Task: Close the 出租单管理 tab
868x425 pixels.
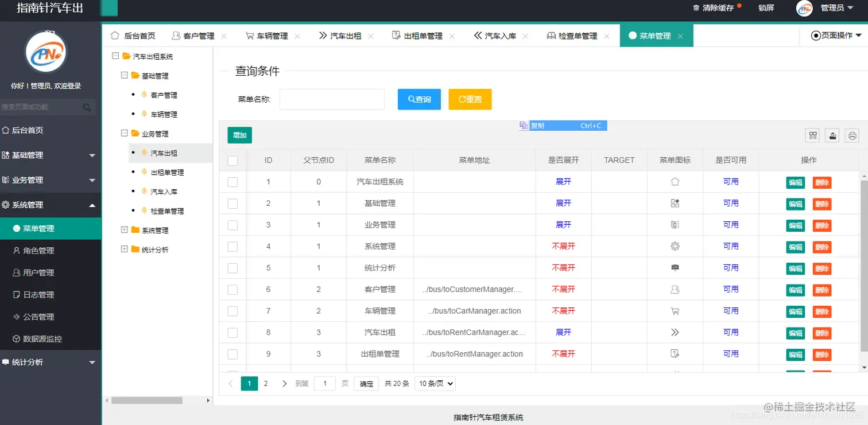Action: [452, 36]
